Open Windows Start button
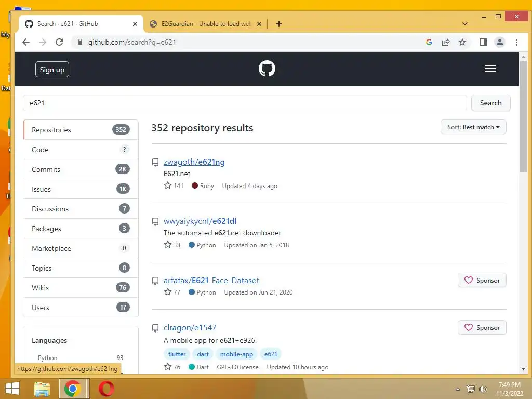 (12, 389)
